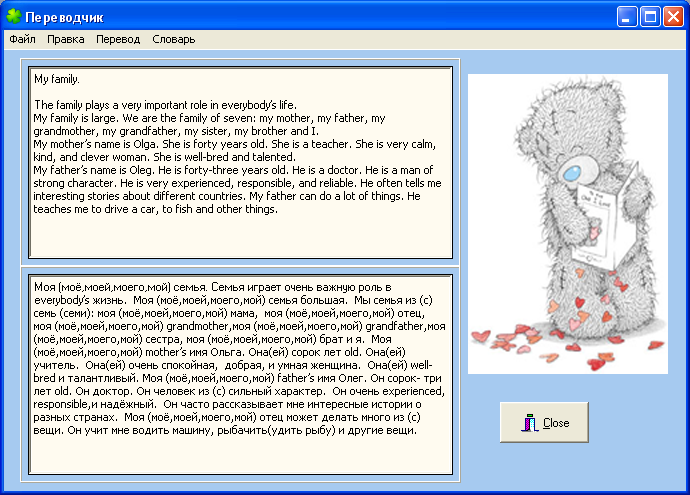Open the Файл menu
690x495 pixels.
point(22,39)
